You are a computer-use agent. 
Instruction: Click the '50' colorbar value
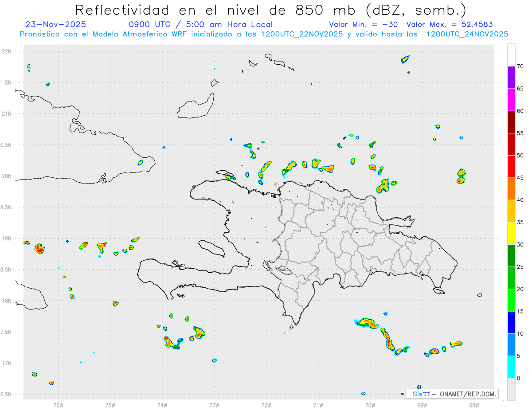click(521, 155)
